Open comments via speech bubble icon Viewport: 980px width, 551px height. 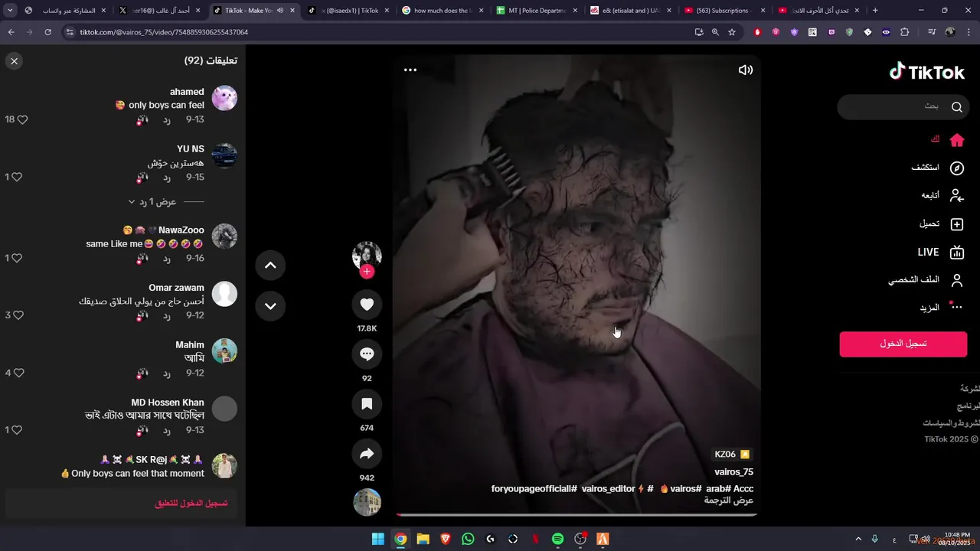[x=367, y=354]
